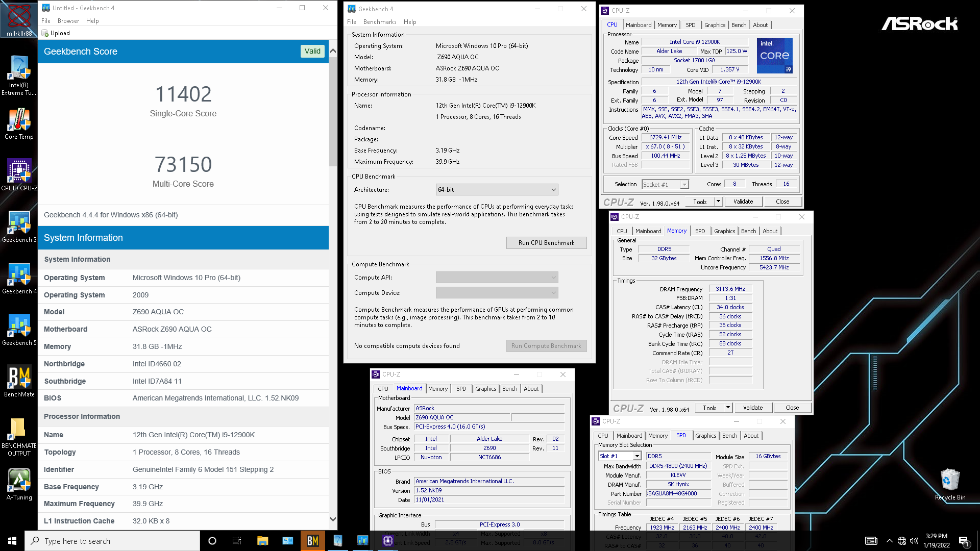Click Close in CPU-Z Memory window

coord(792,408)
